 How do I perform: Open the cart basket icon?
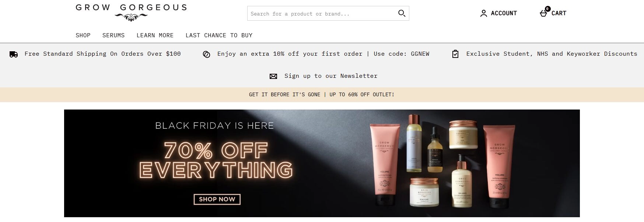tap(543, 13)
